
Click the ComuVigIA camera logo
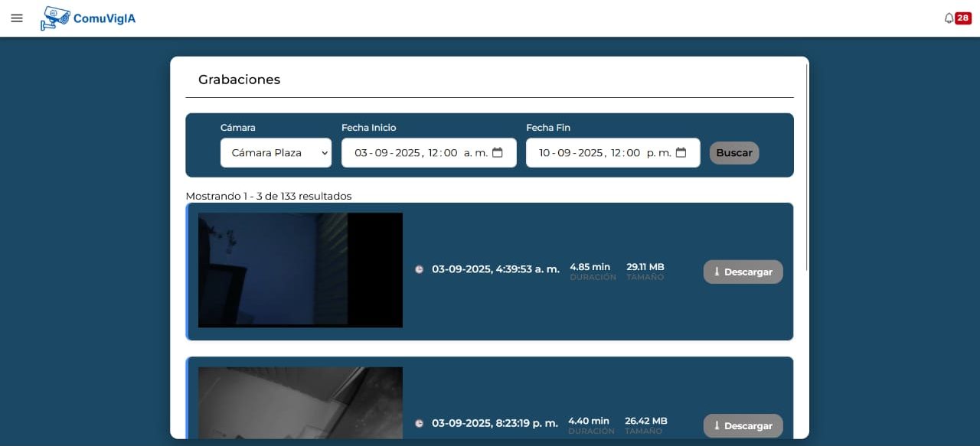point(54,18)
